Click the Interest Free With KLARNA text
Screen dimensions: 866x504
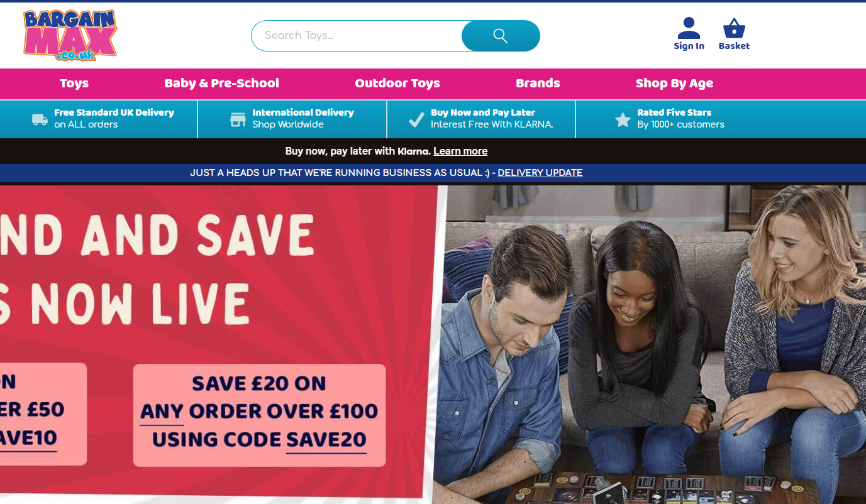[x=492, y=124]
